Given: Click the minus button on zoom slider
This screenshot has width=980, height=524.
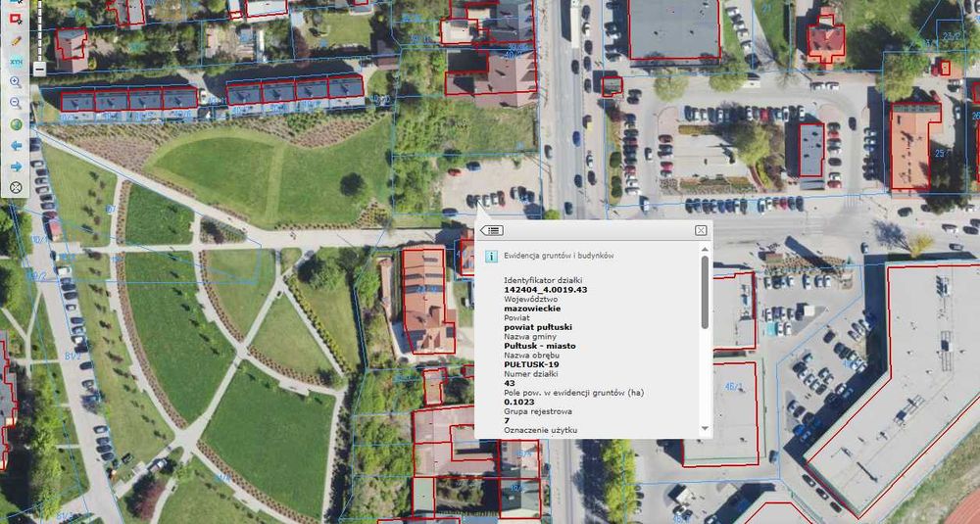Looking at the screenshot, I should pos(39,69).
